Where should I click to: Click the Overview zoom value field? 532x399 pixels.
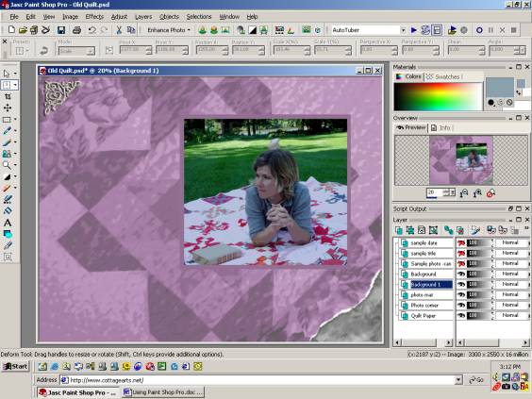click(435, 192)
